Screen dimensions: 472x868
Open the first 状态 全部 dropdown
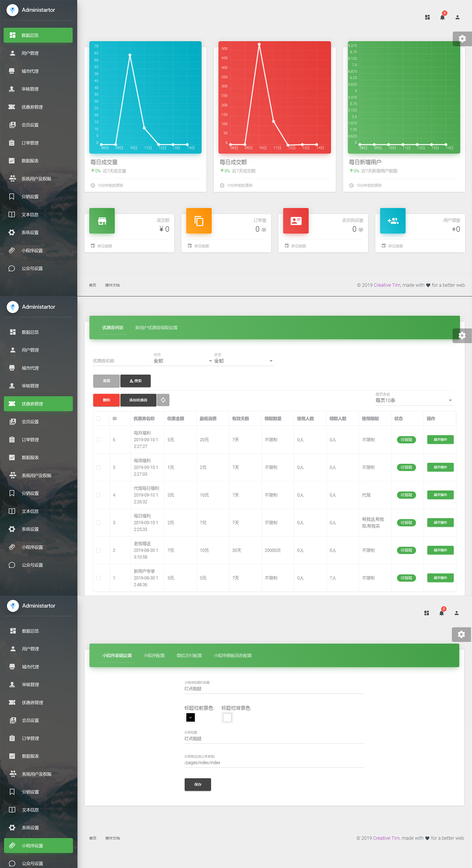pyautogui.click(x=183, y=361)
